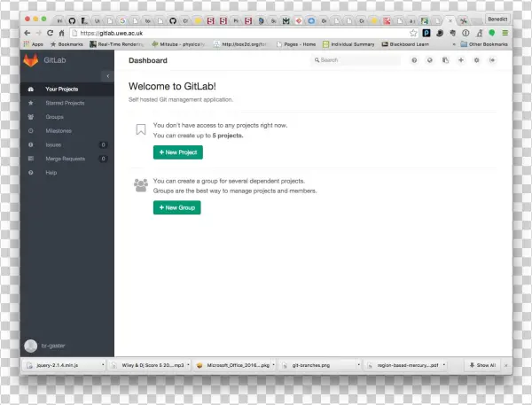Viewport: 532px width, 405px height.
Task: Click the bookmark icon beside projects message
Action: (x=141, y=129)
